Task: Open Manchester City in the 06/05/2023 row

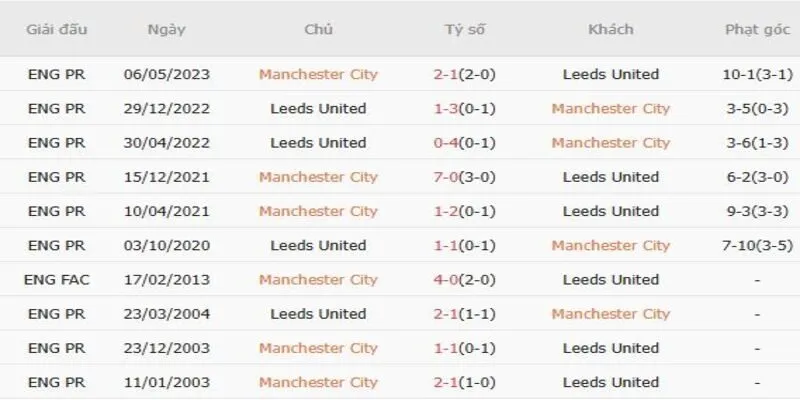Action: click(x=318, y=74)
